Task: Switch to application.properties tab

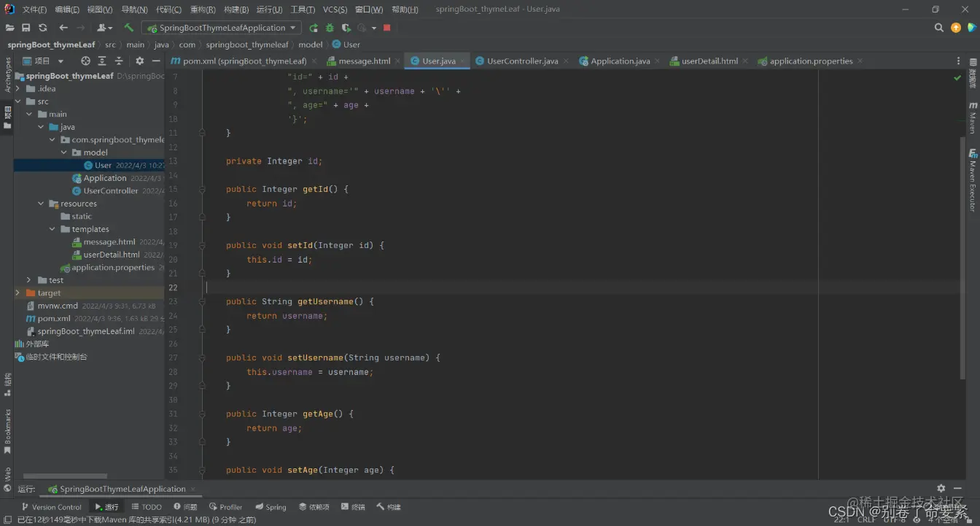Action: (811, 61)
